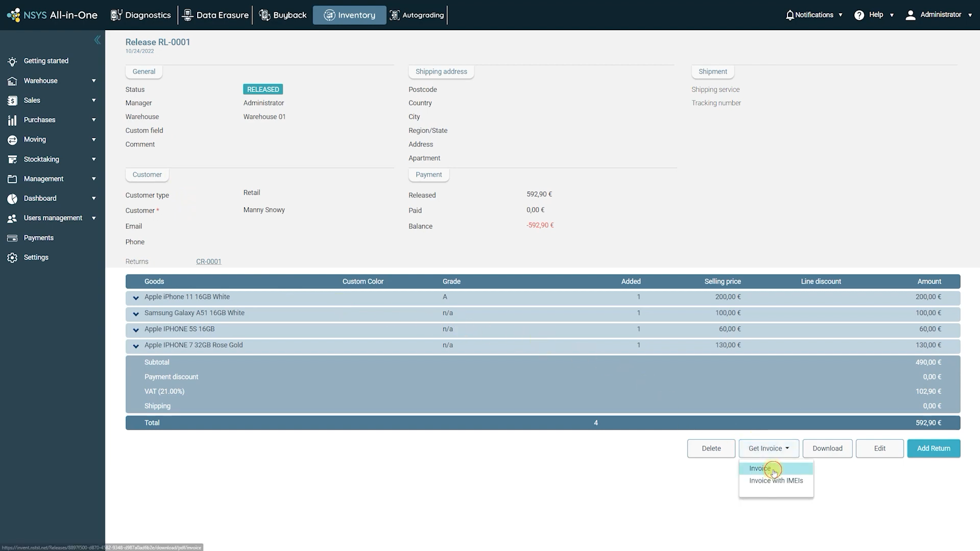Click the Users management people icon

12,218
